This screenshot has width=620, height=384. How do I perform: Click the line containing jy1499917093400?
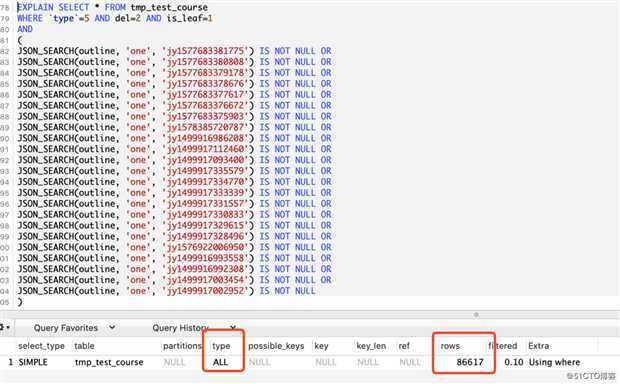(x=174, y=160)
